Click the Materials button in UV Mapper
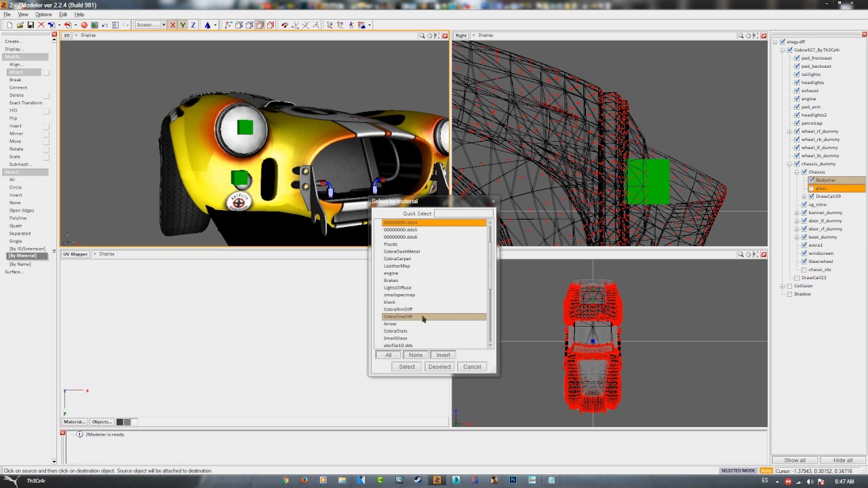The width and height of the screenshot is (868, 488). point(75,422)
